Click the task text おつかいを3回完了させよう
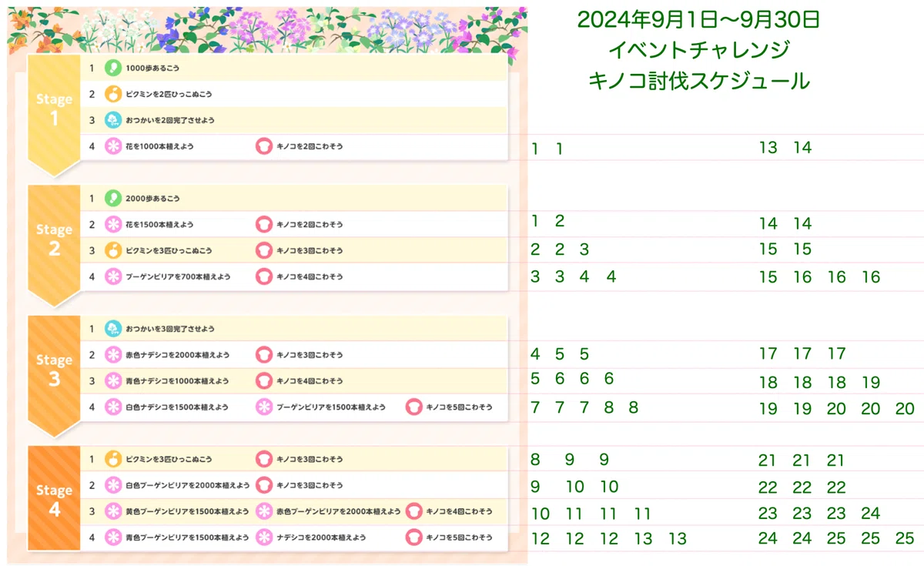924x566 pixels. [x=170, y=329]
